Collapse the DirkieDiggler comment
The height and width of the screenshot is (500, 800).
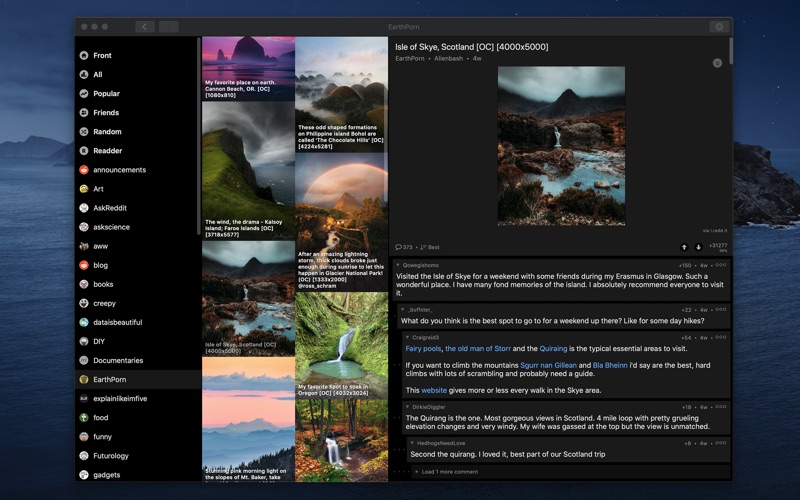pos(408,407)
